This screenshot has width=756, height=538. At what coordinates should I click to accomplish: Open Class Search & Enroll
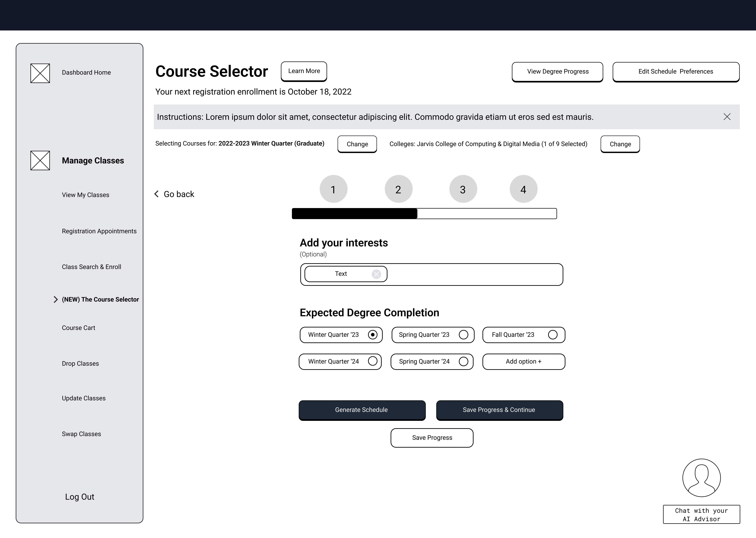[x=91, y=267]
